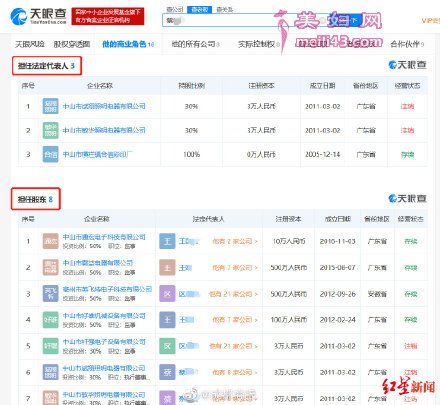Click 注册资本 header in shareholder table
The height and width of the screenshot is (405, 440).
click(x=288, y=219)
